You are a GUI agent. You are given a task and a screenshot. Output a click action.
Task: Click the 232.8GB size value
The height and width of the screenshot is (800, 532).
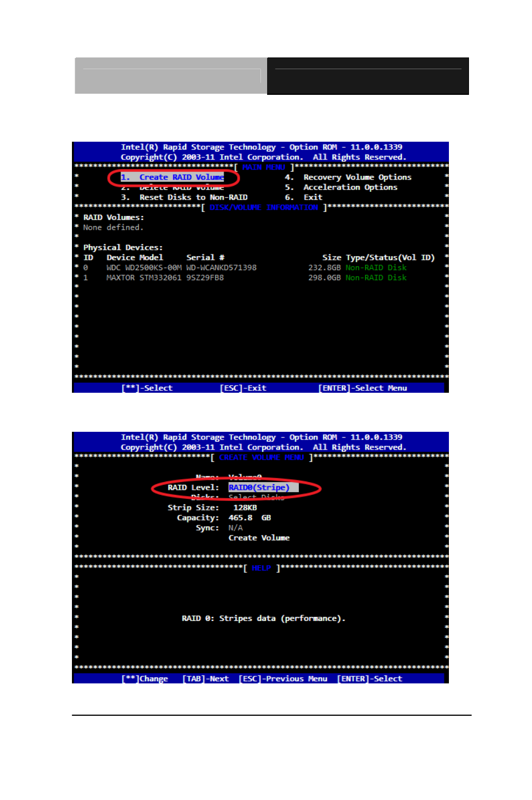coord(325,268)
